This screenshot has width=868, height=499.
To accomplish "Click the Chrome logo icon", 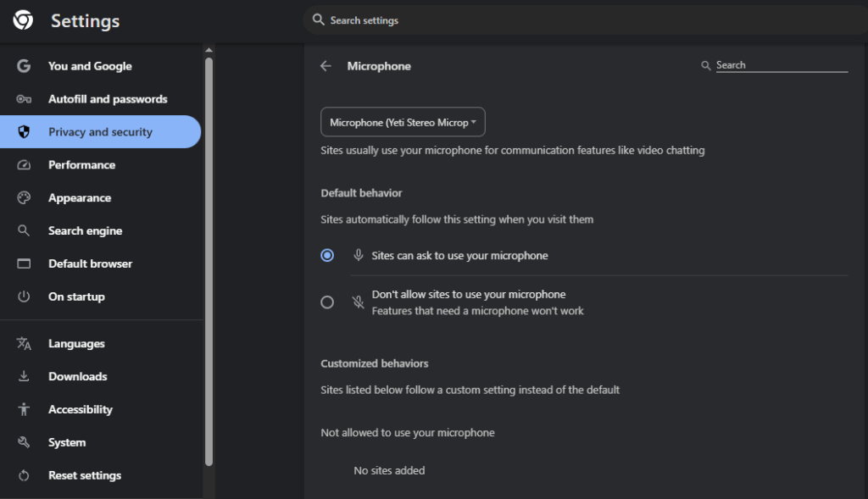I will pos(23,20).
